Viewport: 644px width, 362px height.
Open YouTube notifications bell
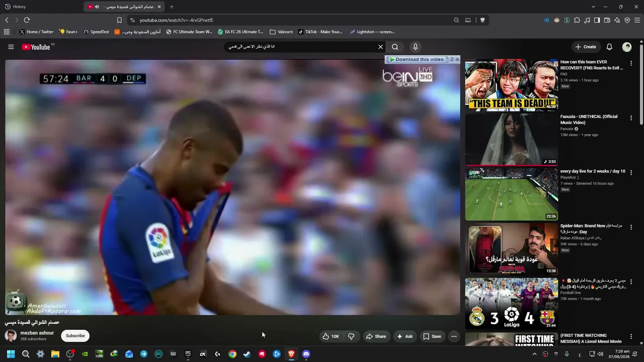click(x=609, y=47)
